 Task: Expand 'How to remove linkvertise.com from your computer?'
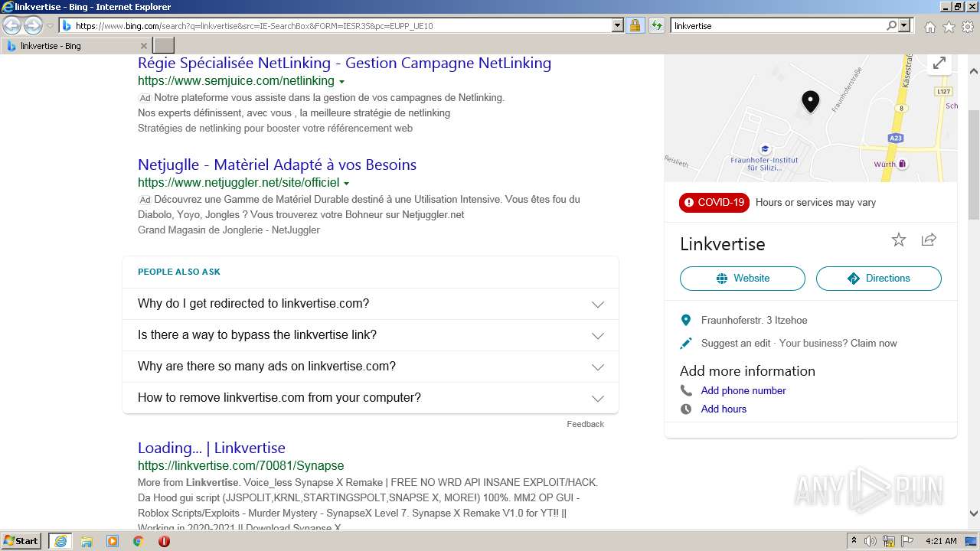(371, 398)
